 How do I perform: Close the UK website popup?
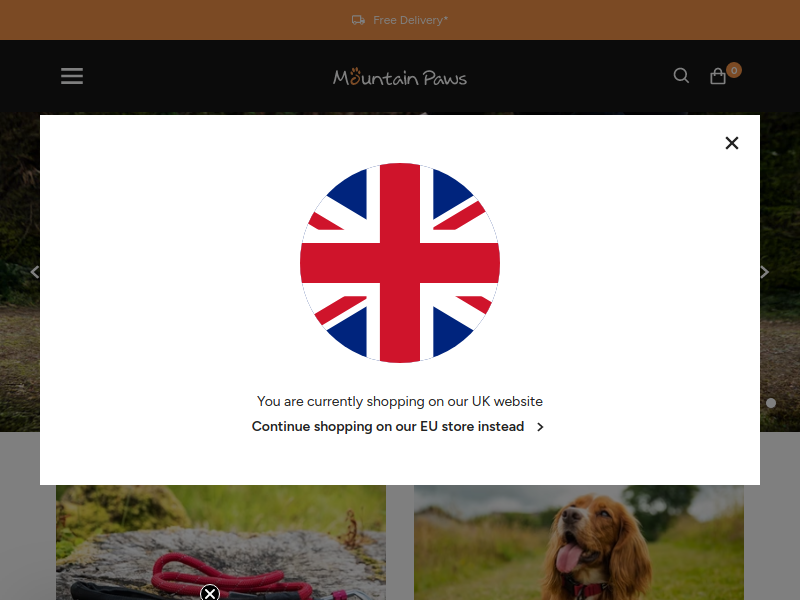[732, 143]
